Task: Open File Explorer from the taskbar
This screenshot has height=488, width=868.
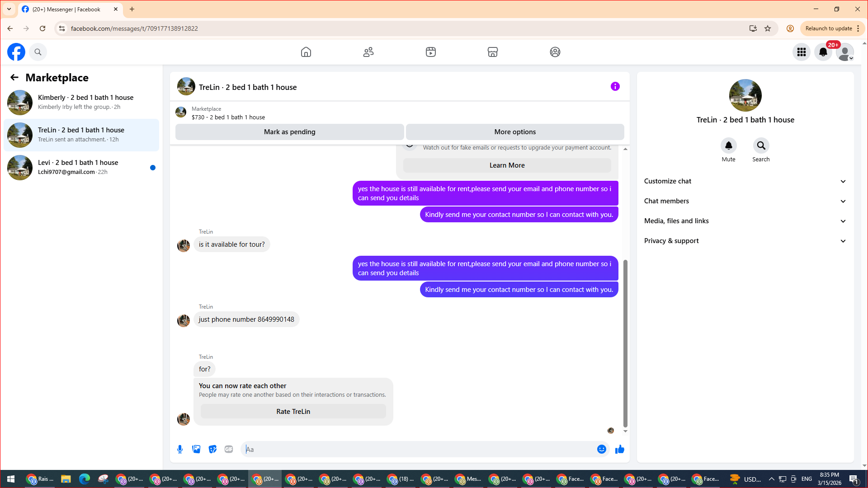Action: [x=66, y=479]
